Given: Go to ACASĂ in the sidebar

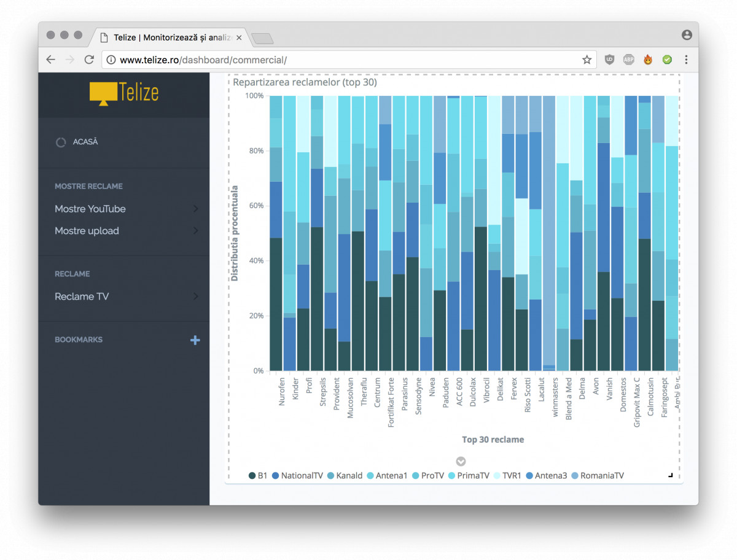Looking at the screenshot, I should [x=85, y=142].
